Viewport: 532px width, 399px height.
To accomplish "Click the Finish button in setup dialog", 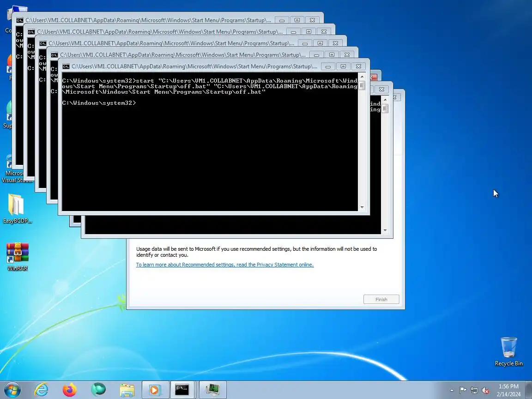I will click(x=381, y=299).
